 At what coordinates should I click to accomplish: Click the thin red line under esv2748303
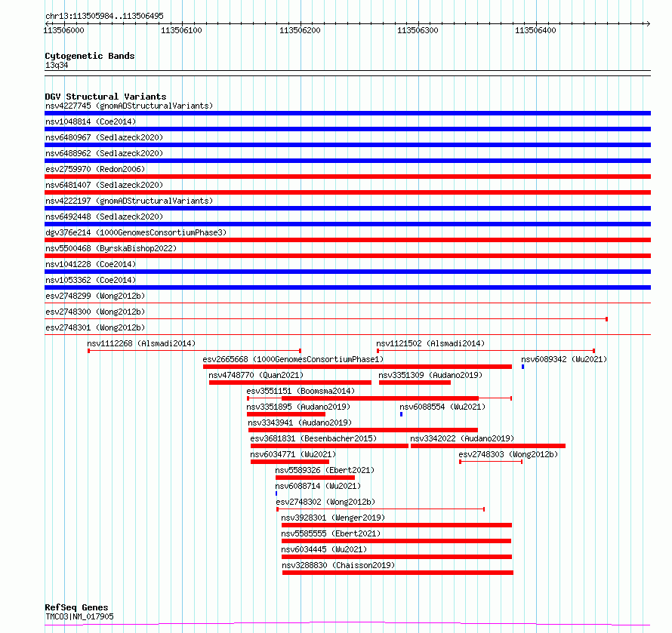491,462
